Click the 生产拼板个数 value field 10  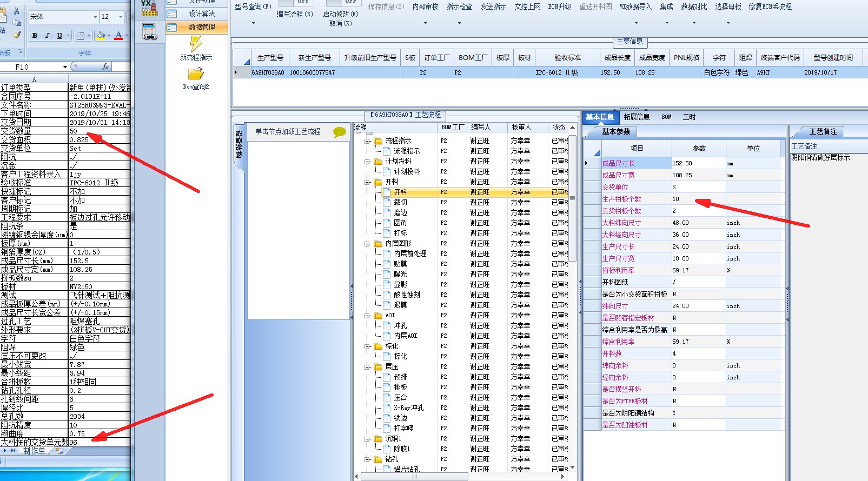(698, 199)
